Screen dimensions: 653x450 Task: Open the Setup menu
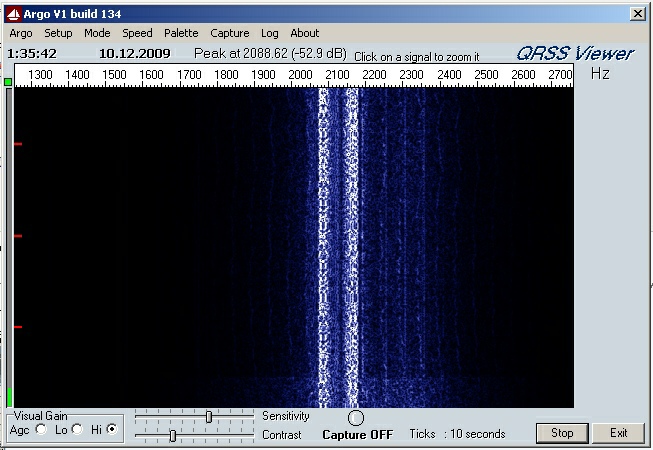[x=58, y=33]
